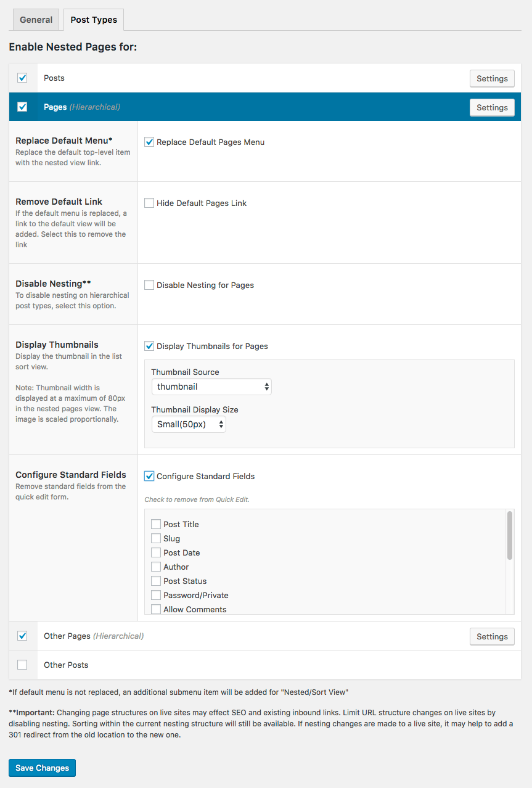Image resolution: width=532 pixels, height=788 pixels.
Task: Check the Allow Comments checkbox
Action: 156,609
